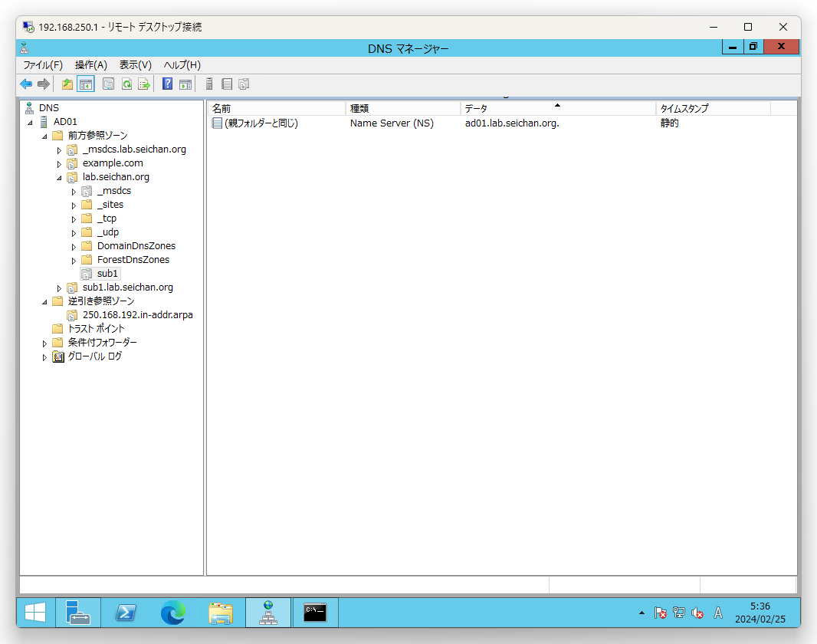Select the 250.168.192.in-addr.arpa reverse zone
Image resolution: width=817 pixels, height=644 pixels.
137,315
